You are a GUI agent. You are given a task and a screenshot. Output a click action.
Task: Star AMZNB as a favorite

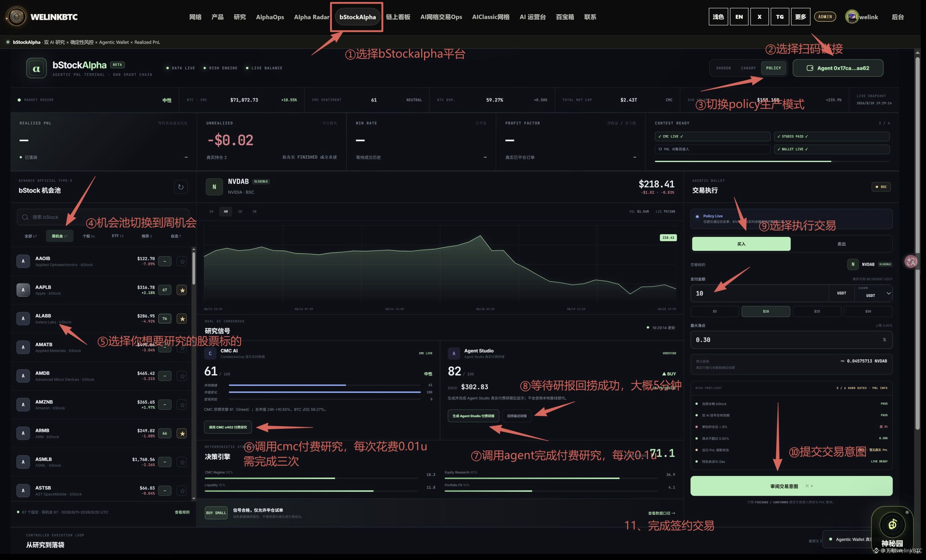[x=182, y=405]
